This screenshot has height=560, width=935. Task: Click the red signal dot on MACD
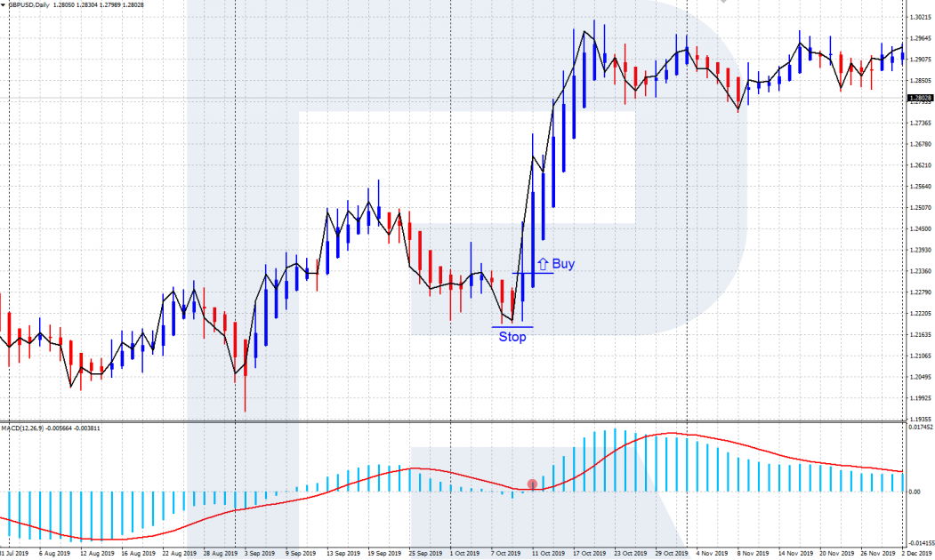point(532,484)
